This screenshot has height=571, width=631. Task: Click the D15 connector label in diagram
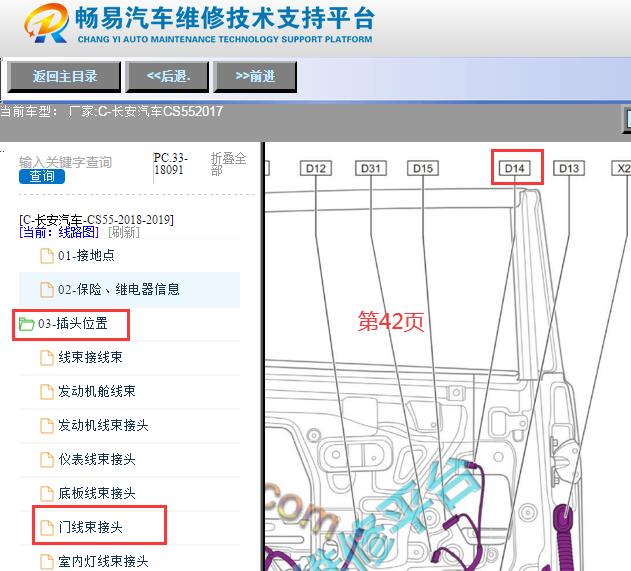423,168
